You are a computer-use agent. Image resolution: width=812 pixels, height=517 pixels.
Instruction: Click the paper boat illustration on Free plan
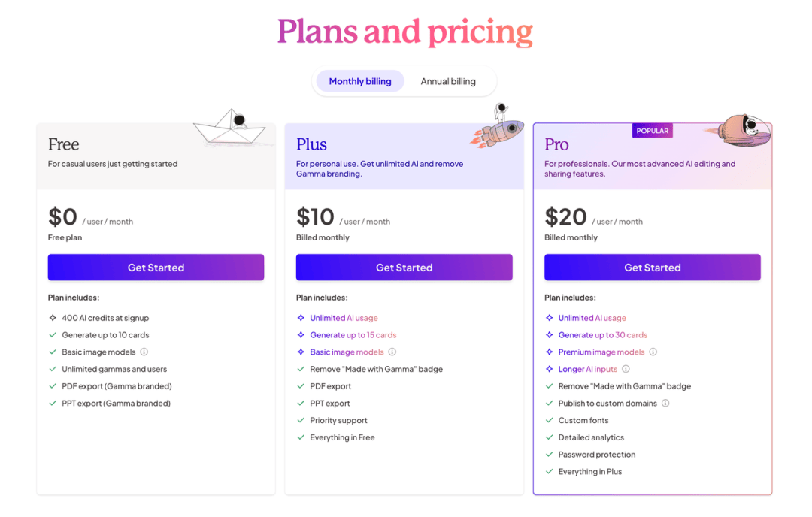click(x=229, y=127)
